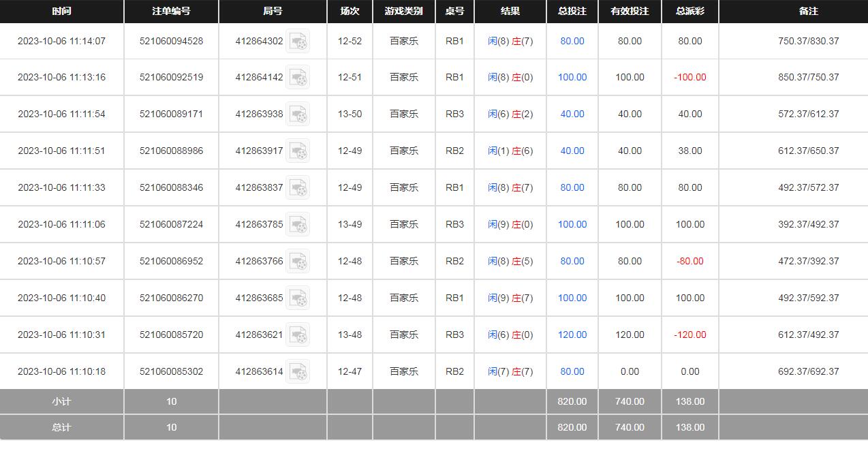The width and height of the screenshot is (868, 449).
Task: Click payout value -100.00
Action: [690, 77]
